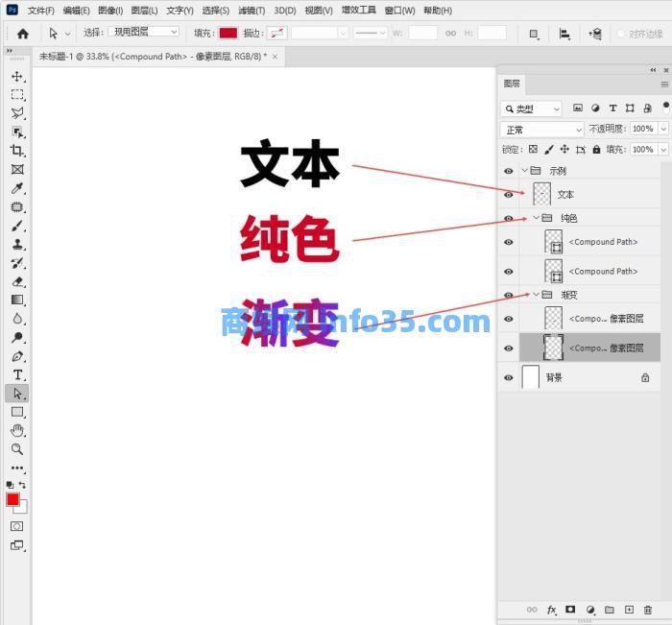672x625 pixels.
Task: Click the Home icon in options bar
Action: point(23,34)
